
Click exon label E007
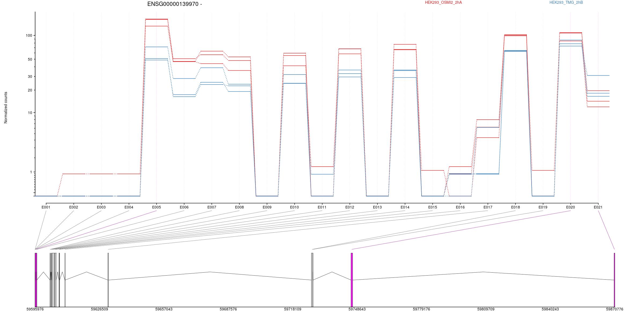[212, 207]
